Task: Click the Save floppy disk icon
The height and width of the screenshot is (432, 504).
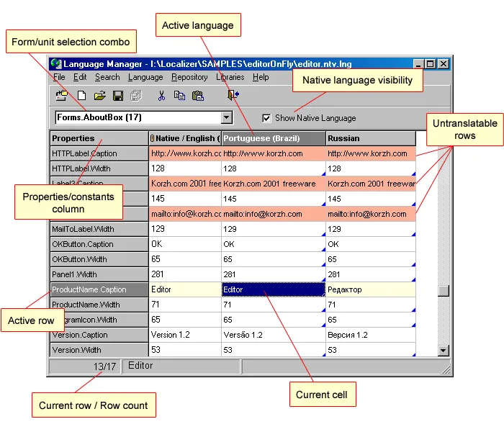Action: 117,95
